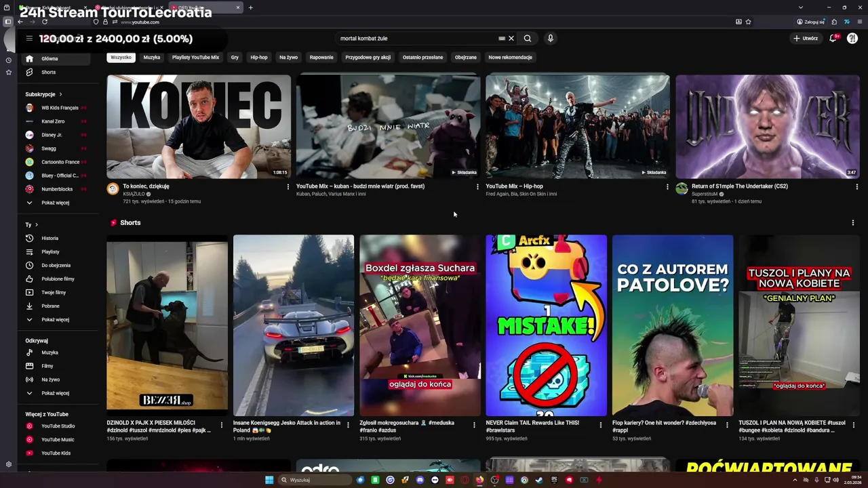Click the Utwórz create button
The height and width of the screenshot is (488, 868).
tap(806, 39)
